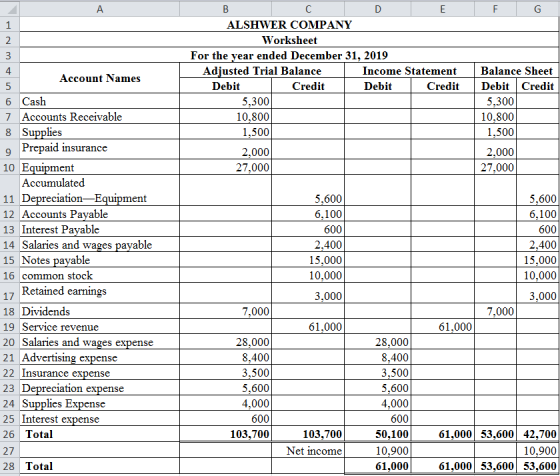The width and height of the screenshot is (560, 476).
Task: Click the Interest expense cell
Action: 100,419
